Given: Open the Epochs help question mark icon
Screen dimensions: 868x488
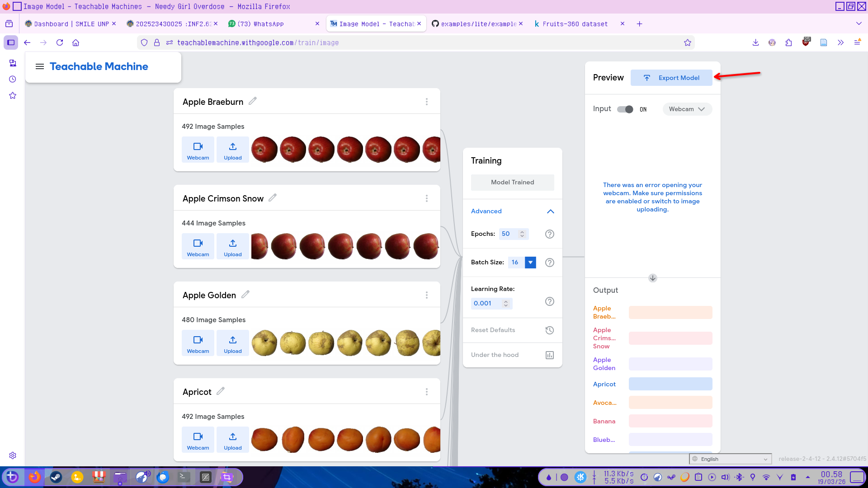Looking at the screenshot, I should click(x=549, y=234).
